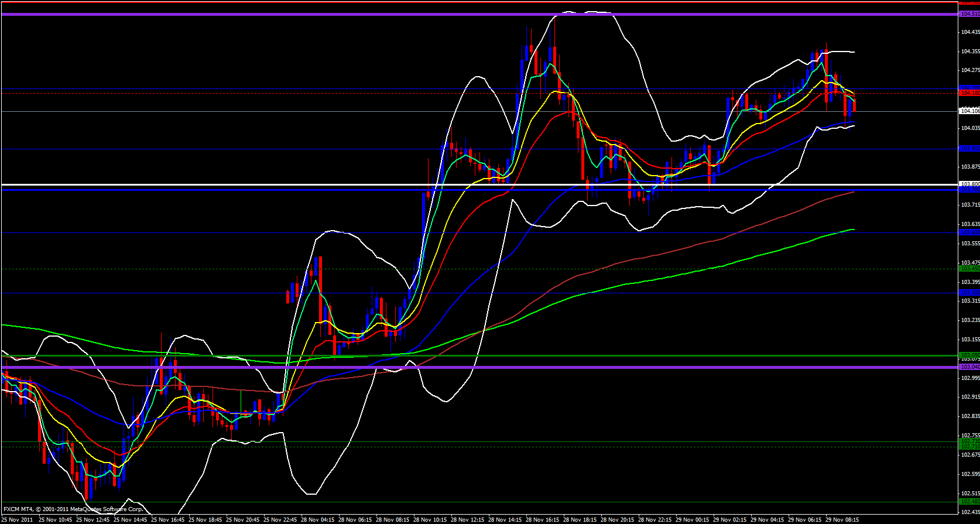This screenshot has width=980, height=524.
Task: Select the red 104.180 price tag
Action: click(x=969, y=93)
